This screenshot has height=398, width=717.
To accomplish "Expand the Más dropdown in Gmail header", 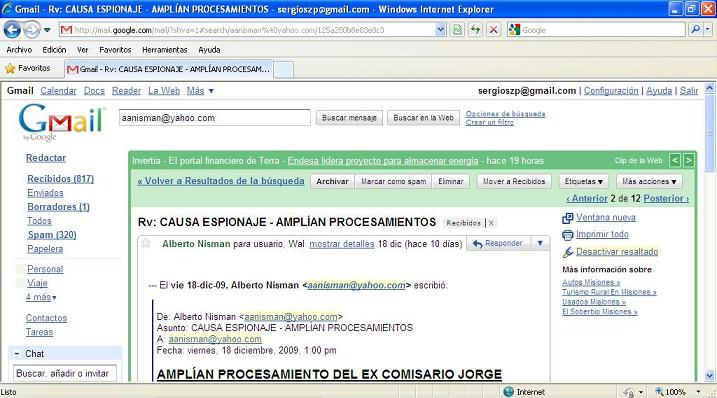I will pos(200,91).
